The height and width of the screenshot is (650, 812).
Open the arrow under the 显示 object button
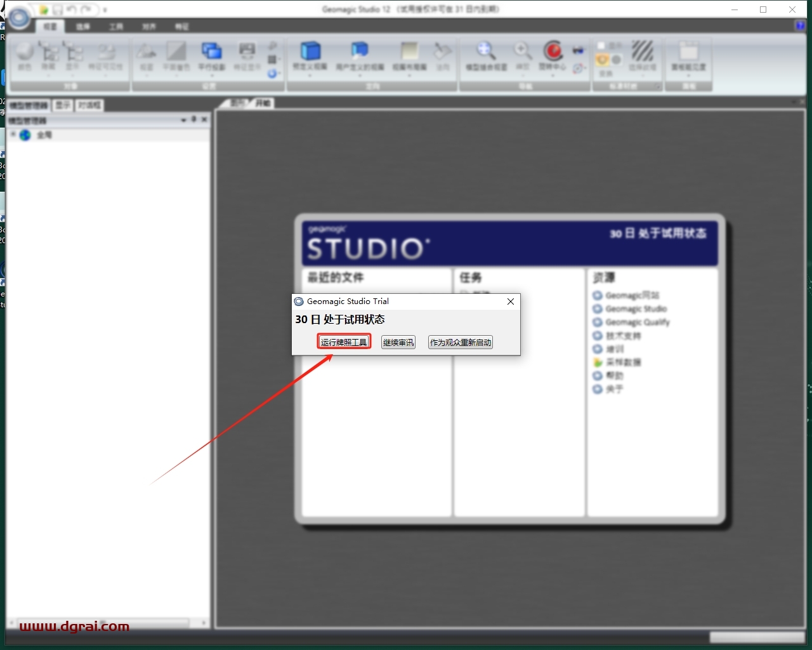[73, 76]
